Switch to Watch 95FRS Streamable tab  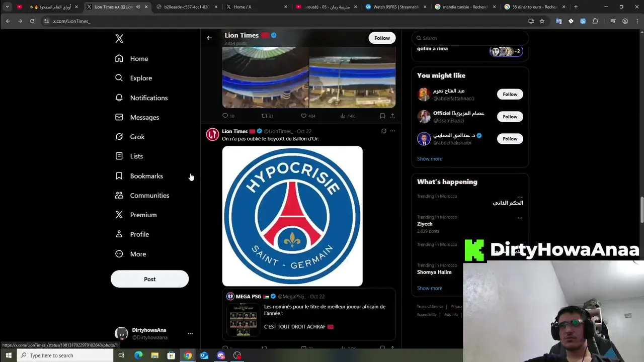click(x=396, y=7)
